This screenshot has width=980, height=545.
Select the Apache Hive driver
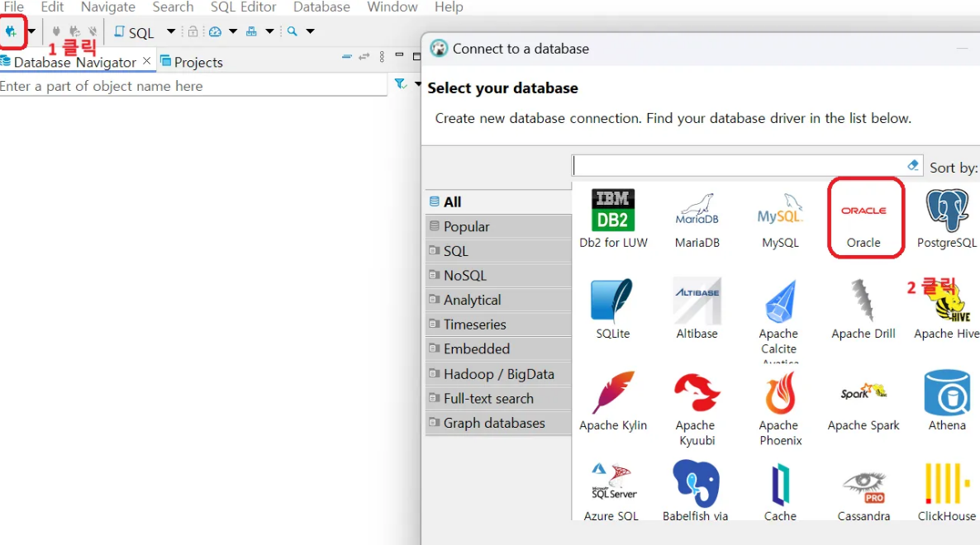946,309
